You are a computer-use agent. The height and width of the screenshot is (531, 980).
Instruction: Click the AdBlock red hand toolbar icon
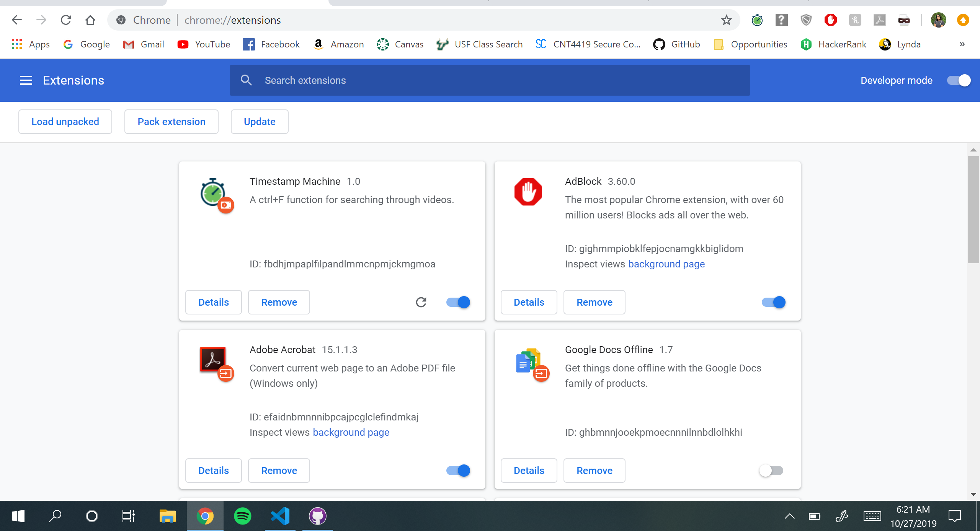(830, 20)
